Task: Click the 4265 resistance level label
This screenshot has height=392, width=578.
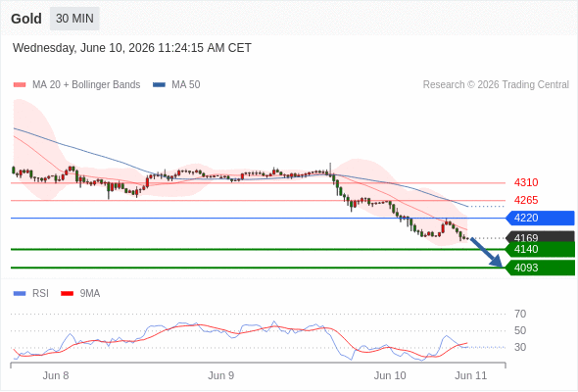Action: click(x=526, y=200)
